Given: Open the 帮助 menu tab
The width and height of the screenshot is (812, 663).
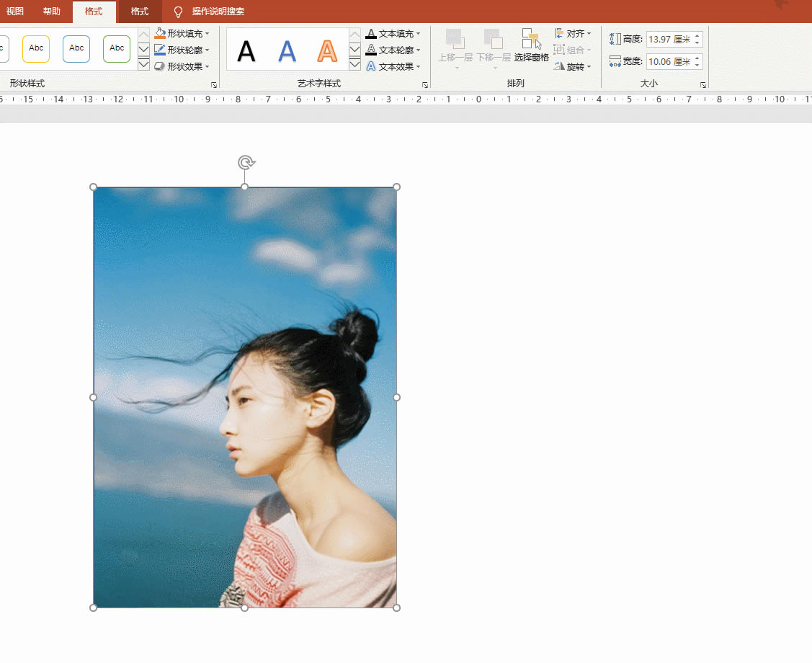Looking at the screenshot, I should click(51, 12).
